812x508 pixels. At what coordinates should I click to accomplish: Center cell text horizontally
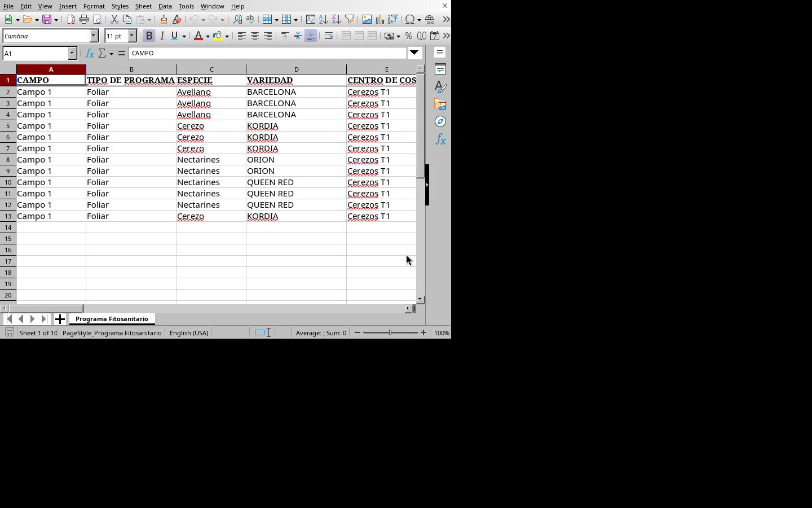[254, 36]
